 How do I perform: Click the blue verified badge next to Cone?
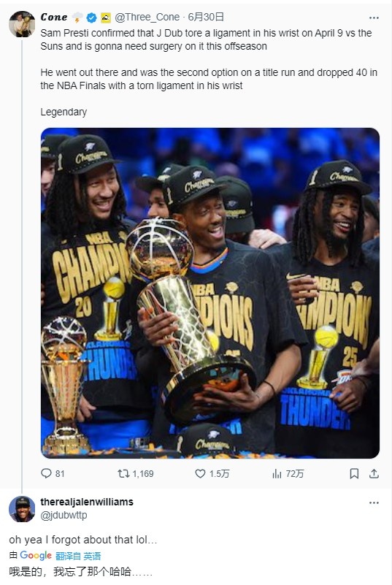(x=91, y=17)
